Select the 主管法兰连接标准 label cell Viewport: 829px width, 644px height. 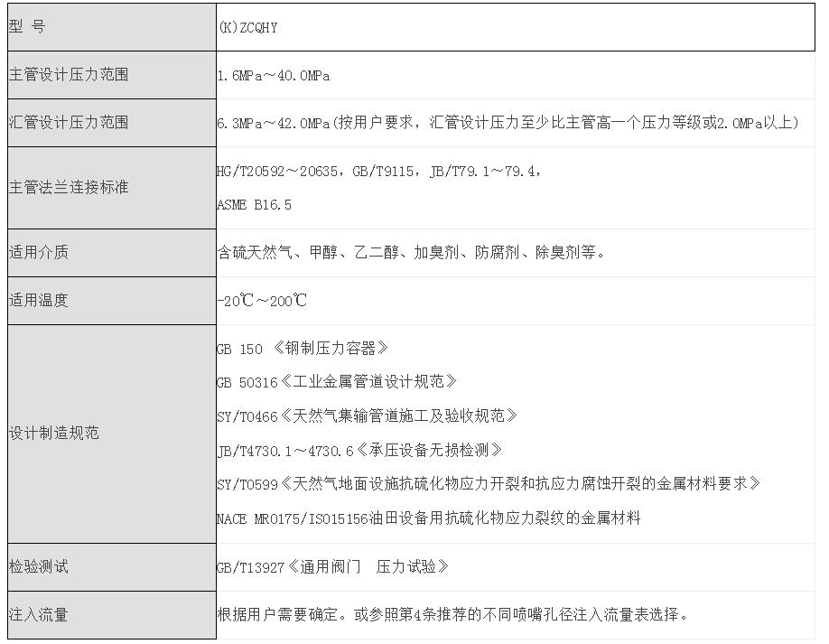(110, 187)
